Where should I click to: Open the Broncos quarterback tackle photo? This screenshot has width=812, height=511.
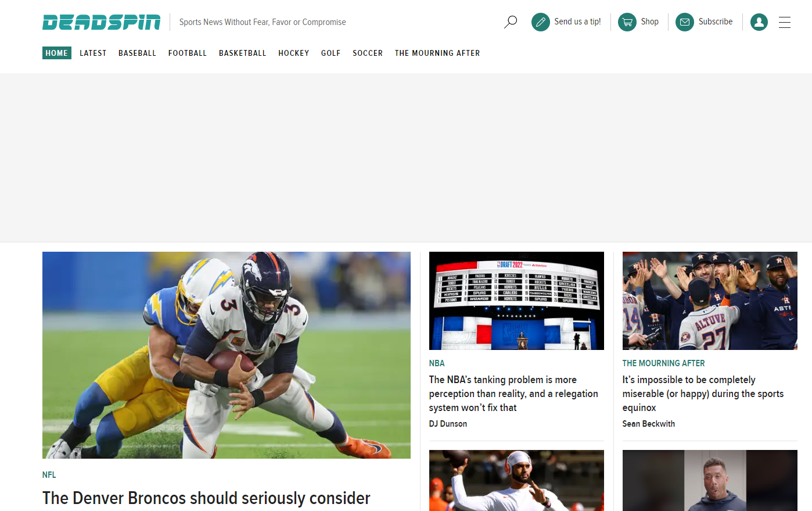(x=227, y=355)
